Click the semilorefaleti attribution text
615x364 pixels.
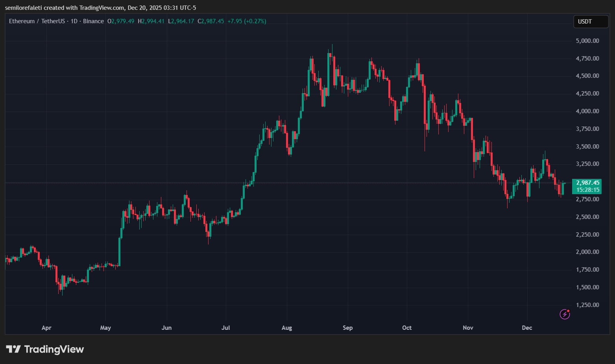(x=24, y=7)
